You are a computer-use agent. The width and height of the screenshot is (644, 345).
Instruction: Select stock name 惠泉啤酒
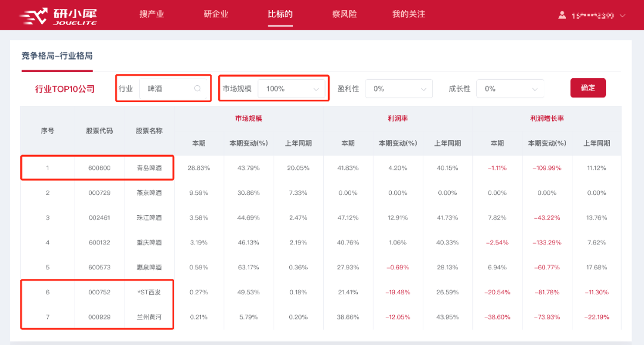coord(149,268)
